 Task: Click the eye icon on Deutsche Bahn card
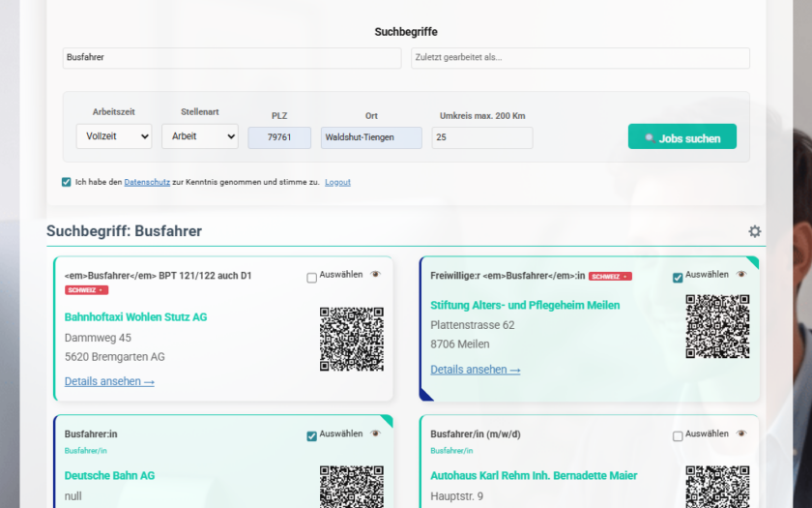375,433
